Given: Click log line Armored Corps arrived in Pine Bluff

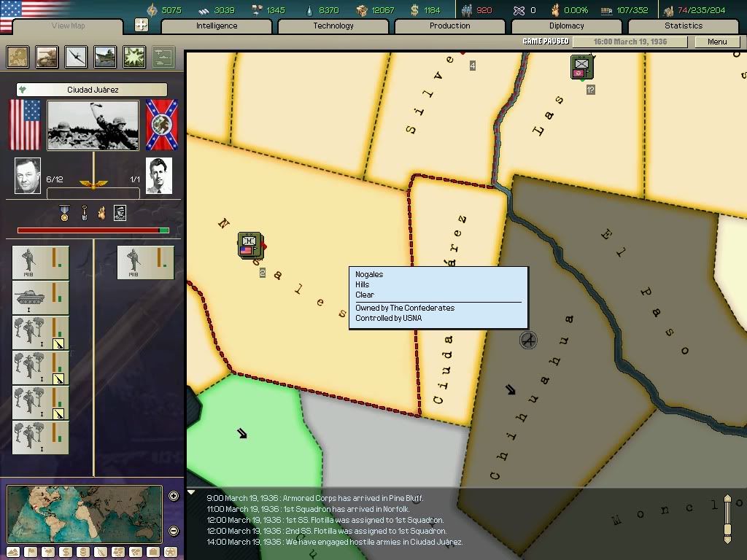Looking at the screenshot, I should [315, 498].
